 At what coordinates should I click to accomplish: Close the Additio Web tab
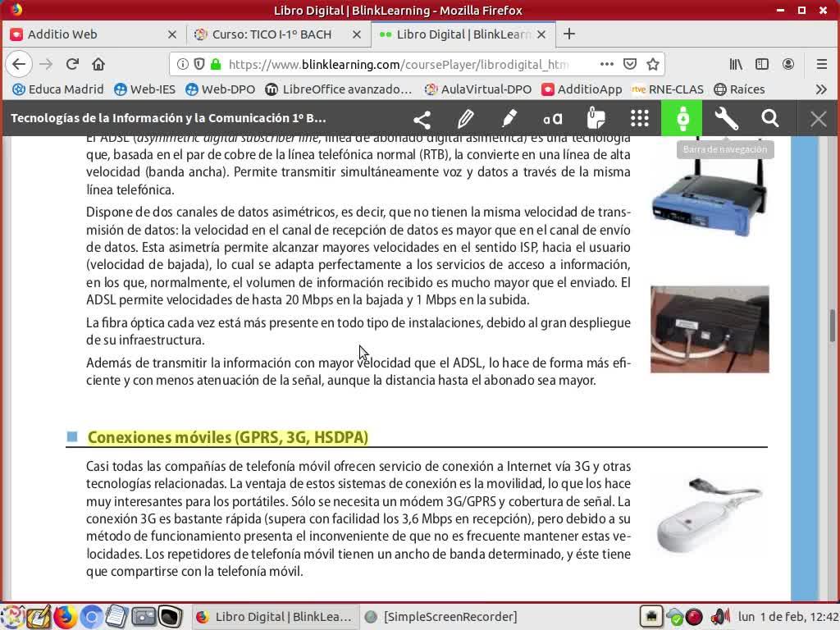click(x=172, y=34)
